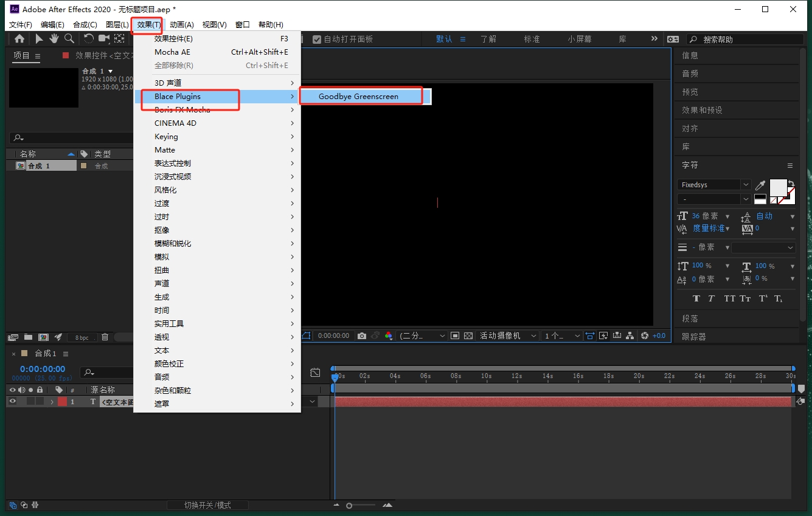
Task: Select the Hand tool in toolbar
Action: [x=54, y=39]
